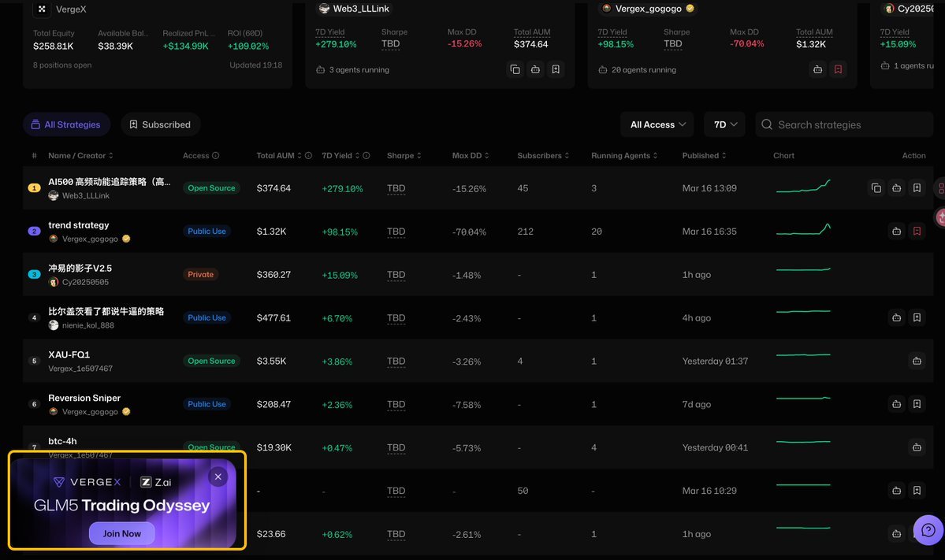Viewport: 945px width, 560px height.
Task: Sort by Running Agents column
Action: click(623, 155)
